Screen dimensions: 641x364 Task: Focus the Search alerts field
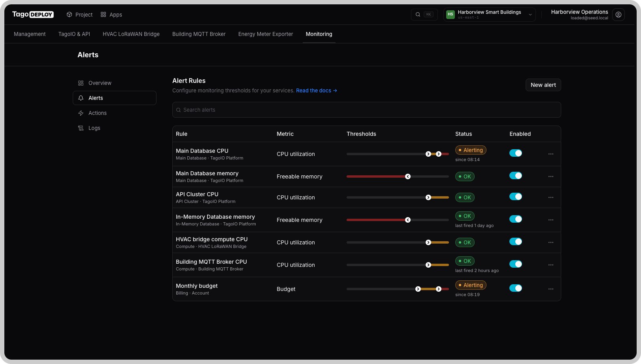366,110
